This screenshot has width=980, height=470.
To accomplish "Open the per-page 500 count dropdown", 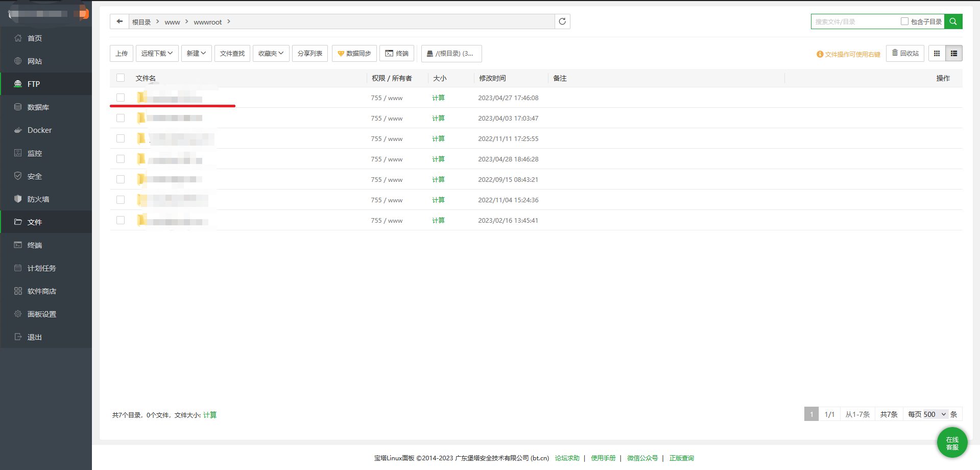I will (x=935, y=414).
